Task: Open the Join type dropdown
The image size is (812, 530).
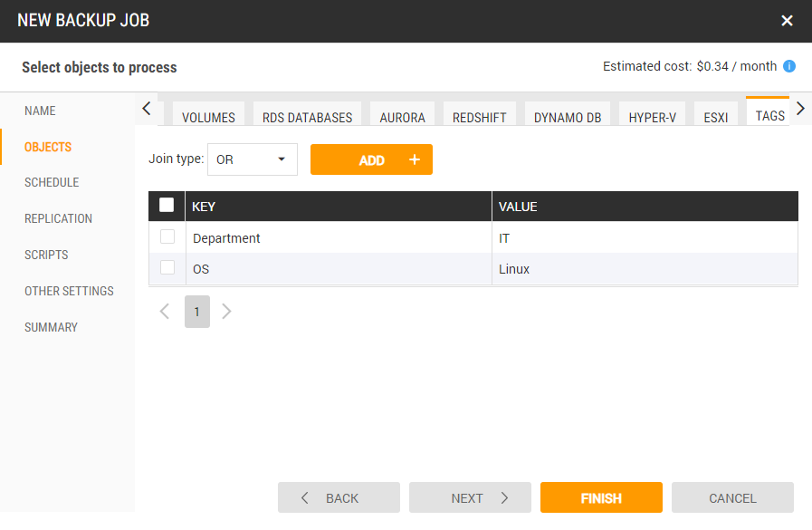Action: click(x=252, y=159)
